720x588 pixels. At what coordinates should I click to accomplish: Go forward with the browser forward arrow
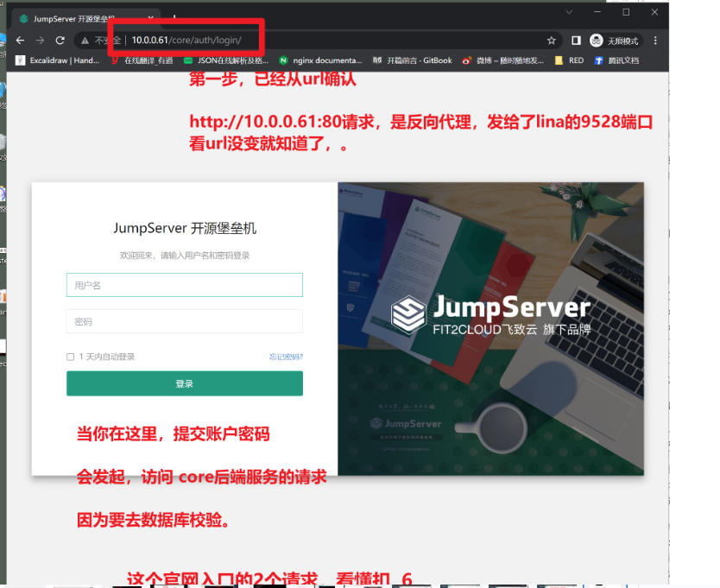point(40,41)
